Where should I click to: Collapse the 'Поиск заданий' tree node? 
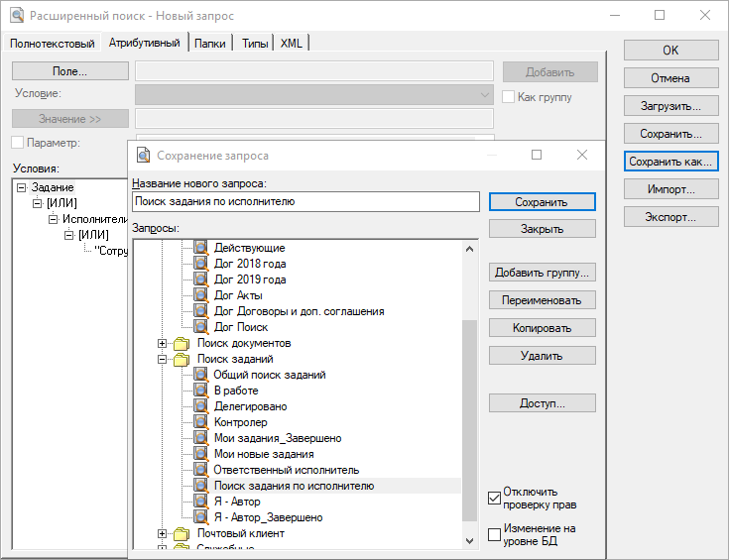click(164, 359)
